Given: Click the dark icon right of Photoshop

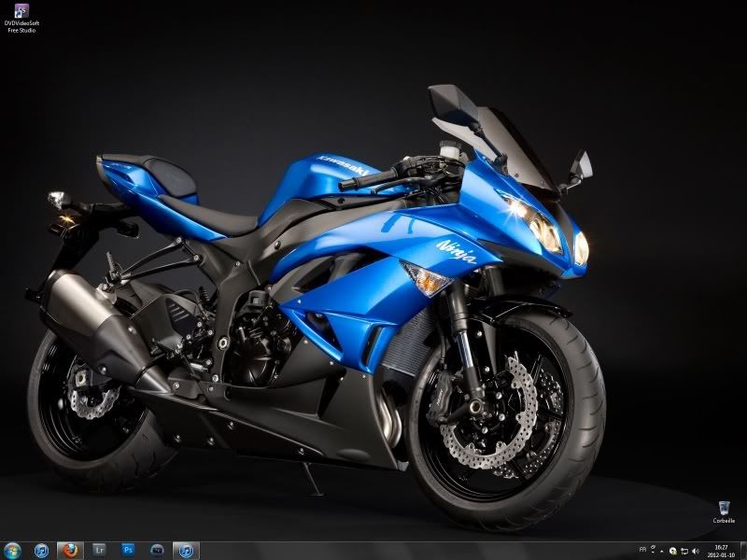Looking at the screenshot, I should (x=158, y=551).
